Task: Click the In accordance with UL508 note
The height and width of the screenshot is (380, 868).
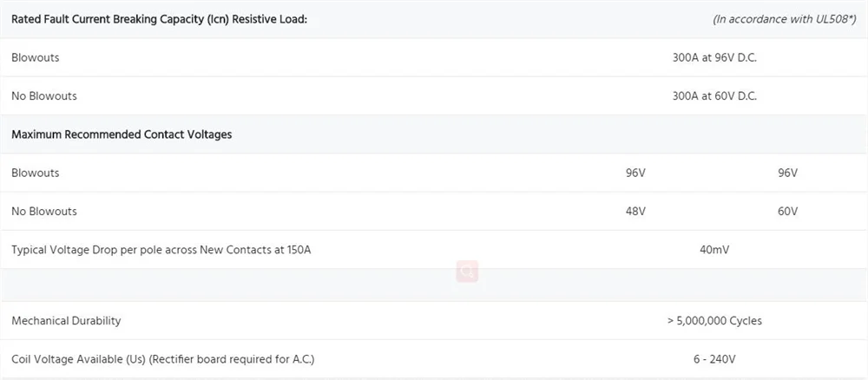Action: [x=785, y=19]
